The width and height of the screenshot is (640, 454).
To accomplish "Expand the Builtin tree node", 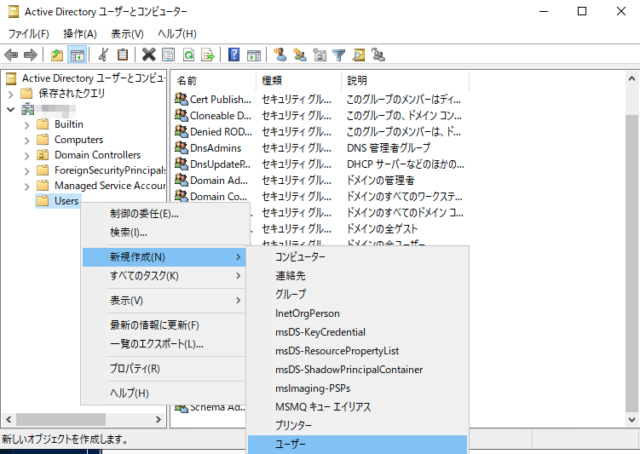I will click(x=27, y=125).
